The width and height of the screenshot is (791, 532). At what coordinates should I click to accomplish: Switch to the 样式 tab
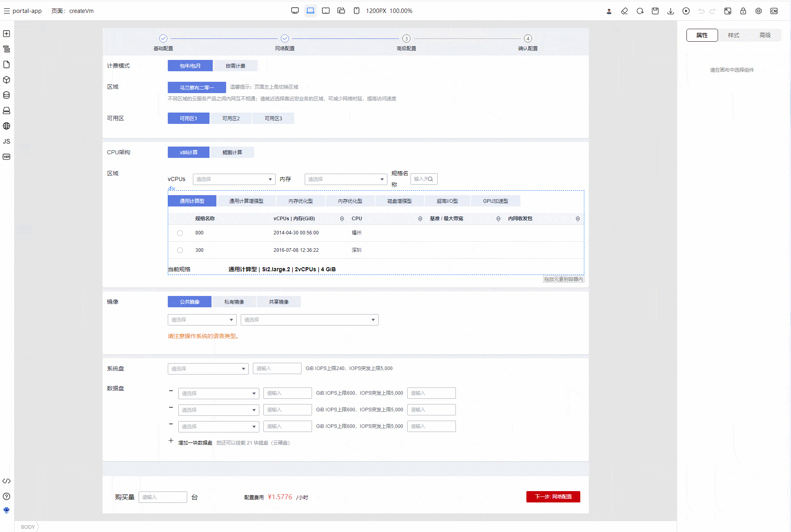(x=733, y=35)
